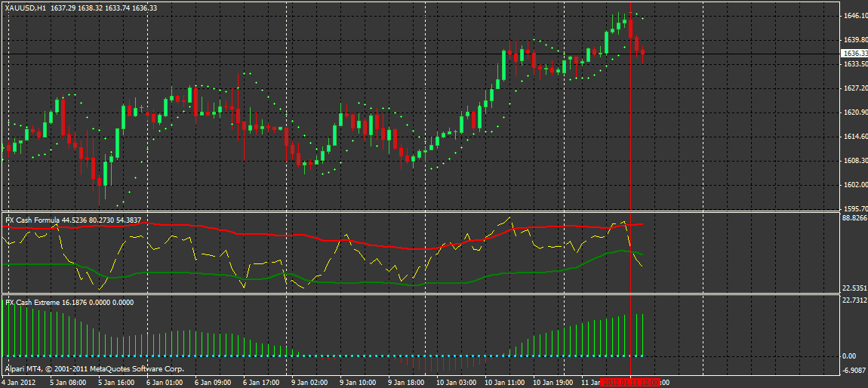868x388 pixels.
Task: Click the 22.7312 histogram scale value
Action: [854, 300]
